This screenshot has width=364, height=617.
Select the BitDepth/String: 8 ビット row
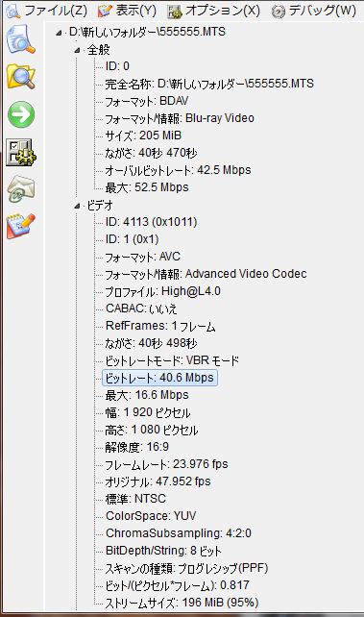(x=163, y=551)
